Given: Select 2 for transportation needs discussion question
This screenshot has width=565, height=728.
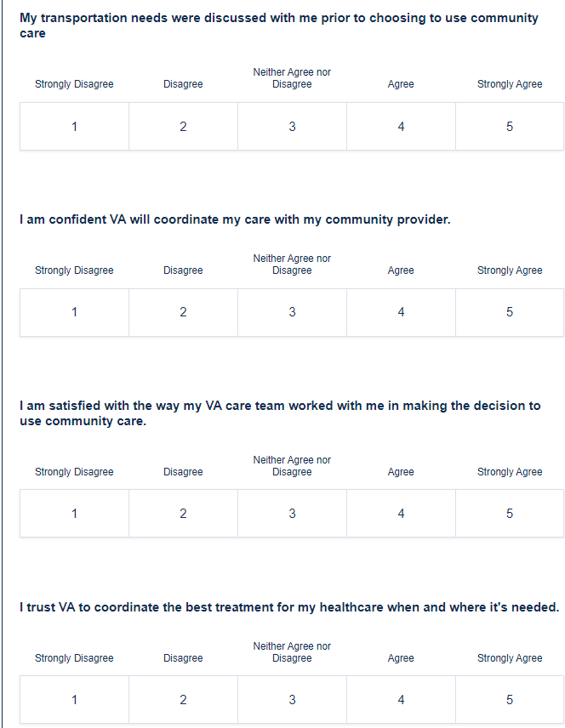Looking at the screenshot, I should 183,127.
